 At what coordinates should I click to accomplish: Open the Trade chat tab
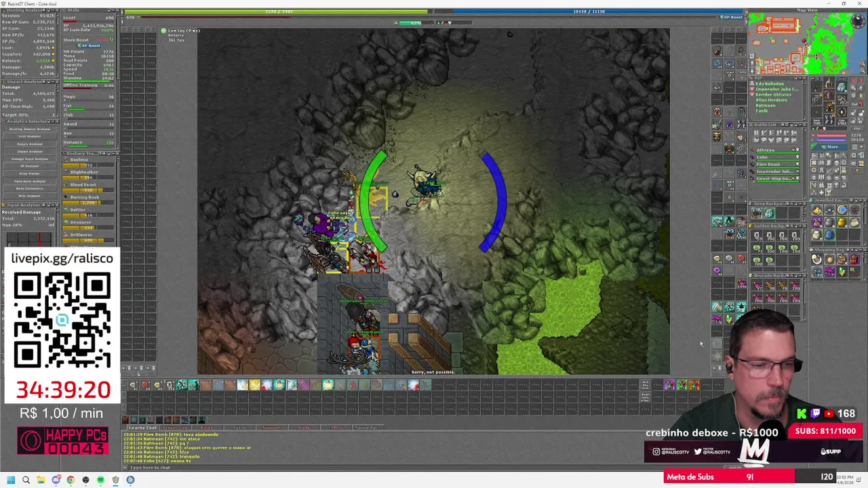tap(304, 428)
